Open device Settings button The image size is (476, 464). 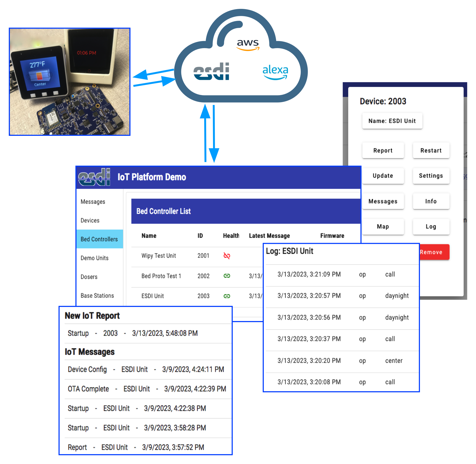point(431,176)
